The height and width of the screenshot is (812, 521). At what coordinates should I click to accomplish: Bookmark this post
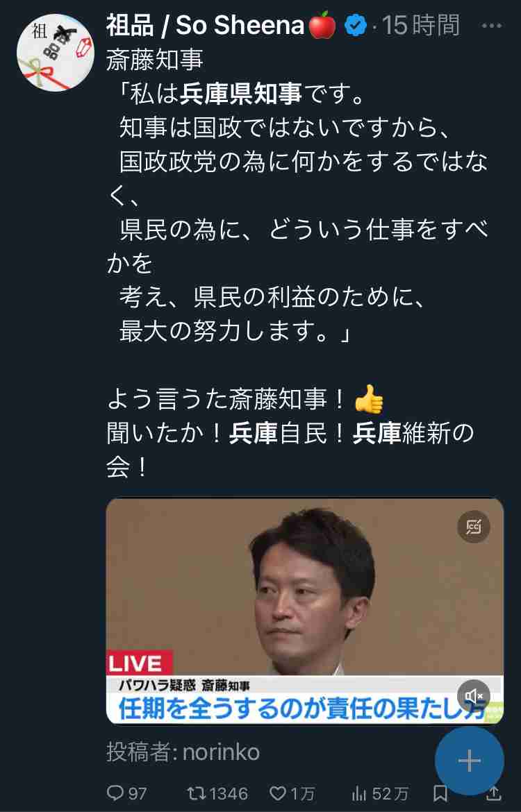coord(440,793)
